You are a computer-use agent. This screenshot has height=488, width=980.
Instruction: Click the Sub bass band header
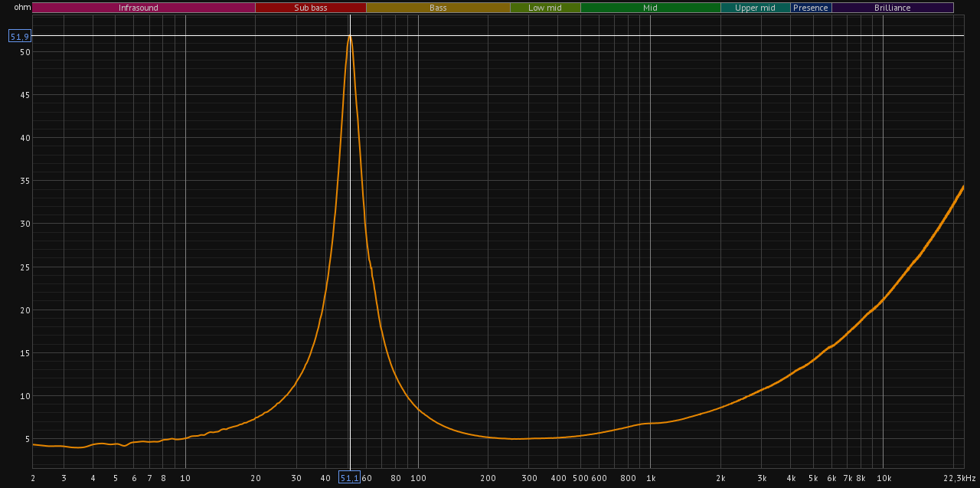[x=310, y=8]
